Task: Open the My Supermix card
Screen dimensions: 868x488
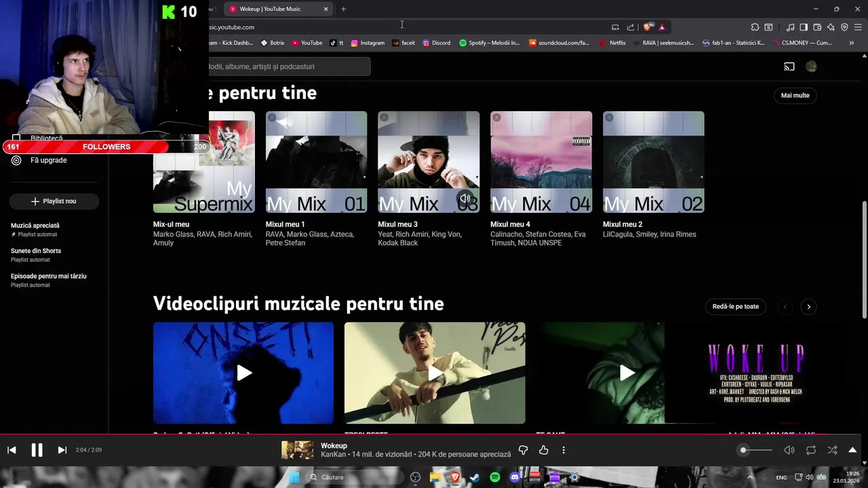Action: click(x=204, y=162)
